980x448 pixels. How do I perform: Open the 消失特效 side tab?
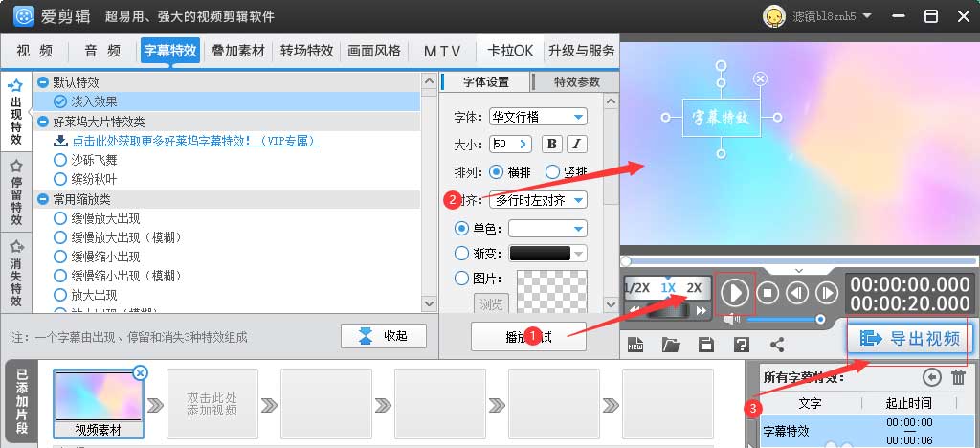(16, 272)
